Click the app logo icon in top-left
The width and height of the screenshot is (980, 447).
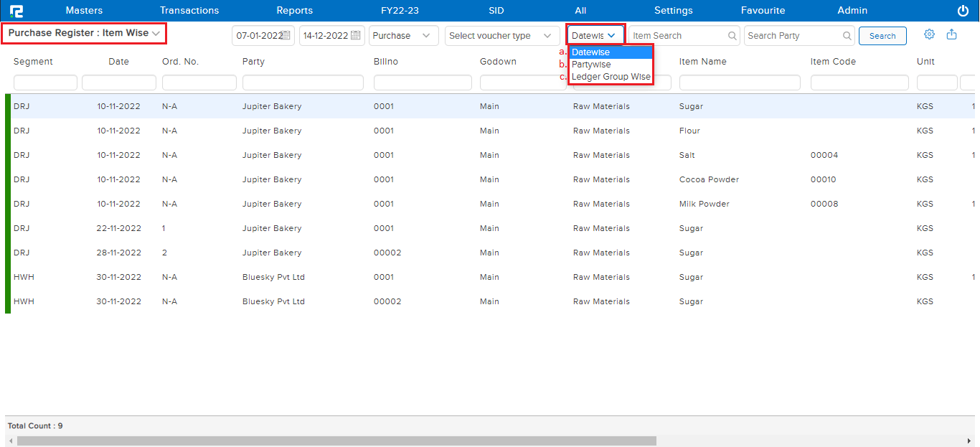(17, 11)
